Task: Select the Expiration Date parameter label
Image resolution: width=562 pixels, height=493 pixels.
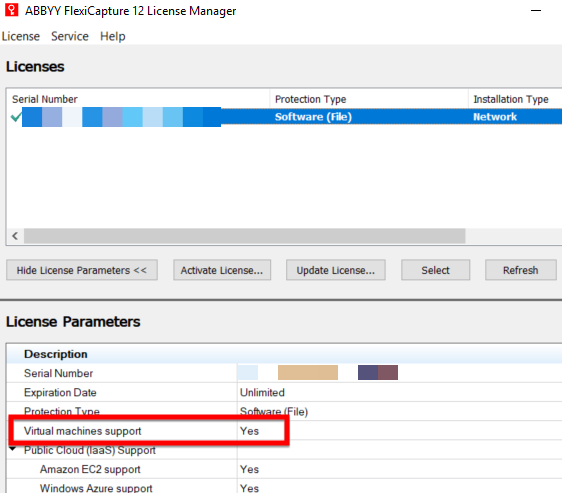Action: [60, 393]
